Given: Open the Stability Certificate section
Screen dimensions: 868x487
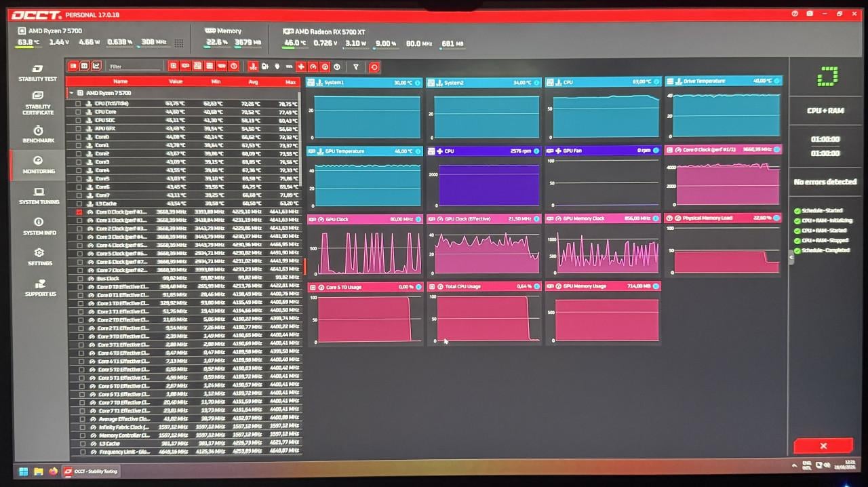Looking at the screenshot, I should point(37,102).
